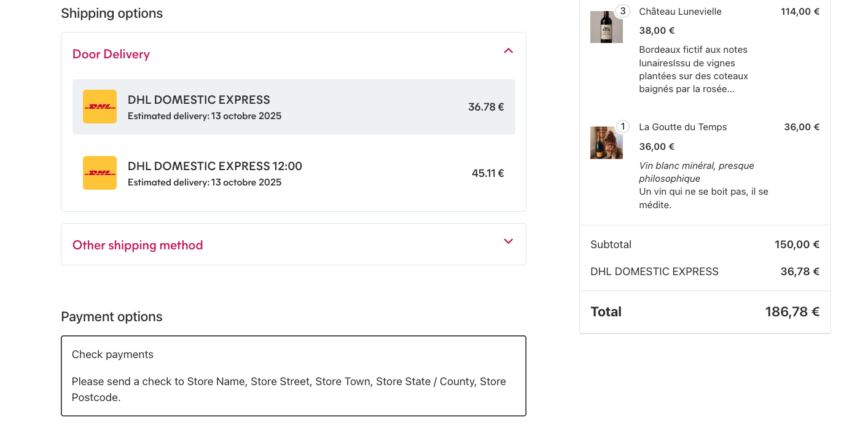Image resolution: width=868 pixels, height=433 pixels.
Task: Select DHL DOMESTIC EXPRESS 12:00 option
Action: [x=214, y=166]
